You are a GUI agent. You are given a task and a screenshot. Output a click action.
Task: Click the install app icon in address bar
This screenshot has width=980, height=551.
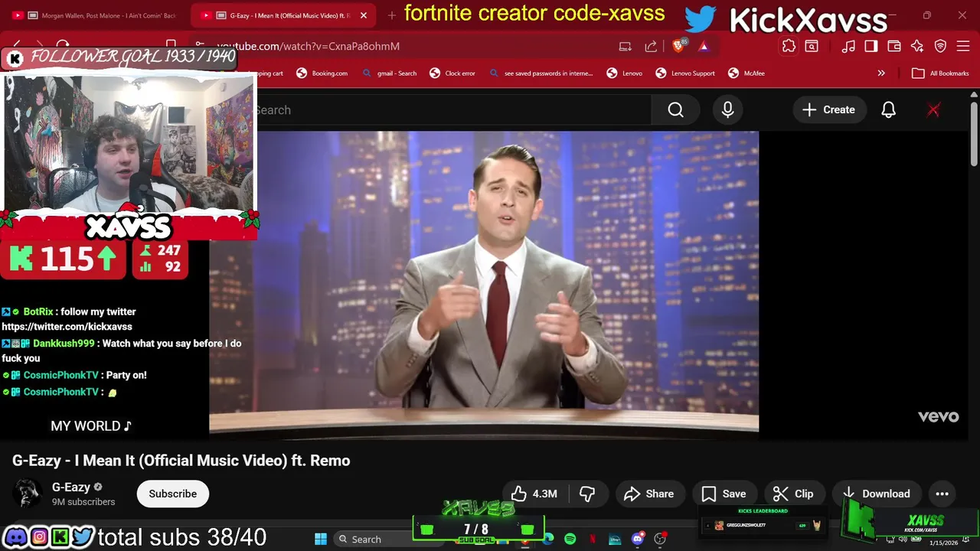[x=626, y=47]
